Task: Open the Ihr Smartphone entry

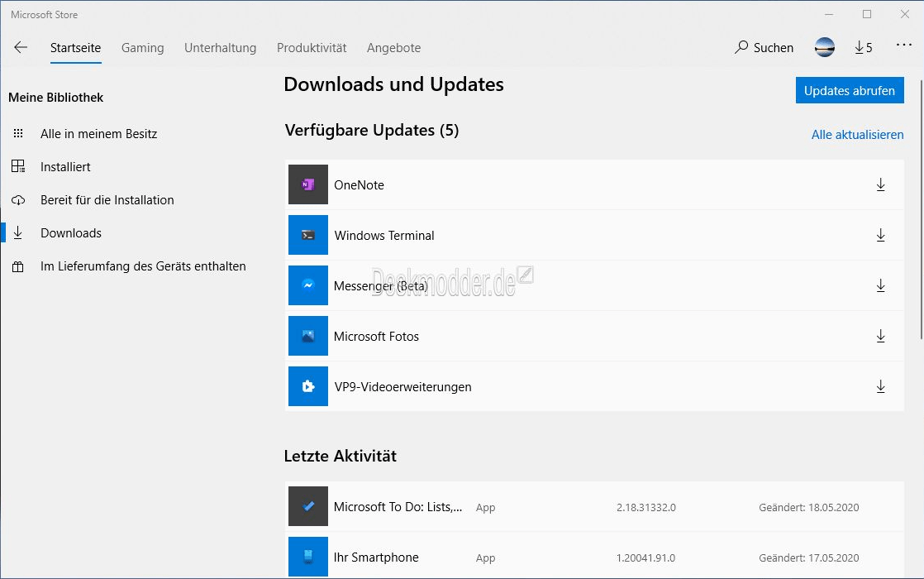Action: point(376,557)
